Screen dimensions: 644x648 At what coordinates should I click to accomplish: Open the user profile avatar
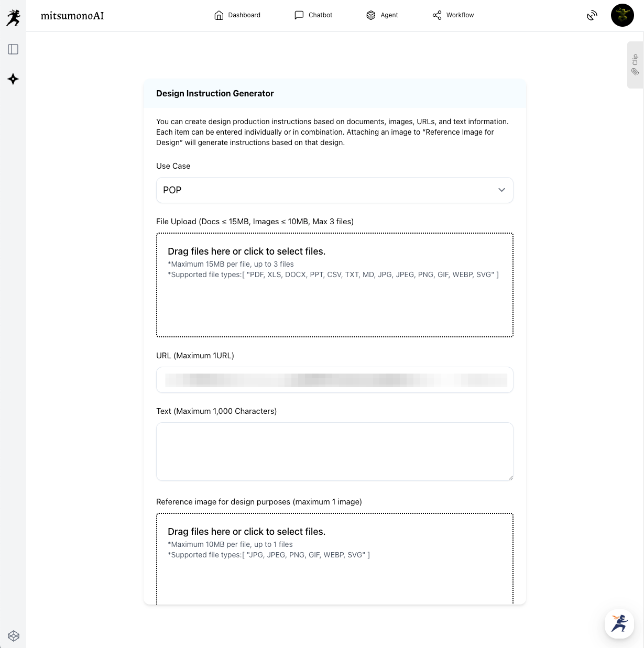click(x=622, y=15)
